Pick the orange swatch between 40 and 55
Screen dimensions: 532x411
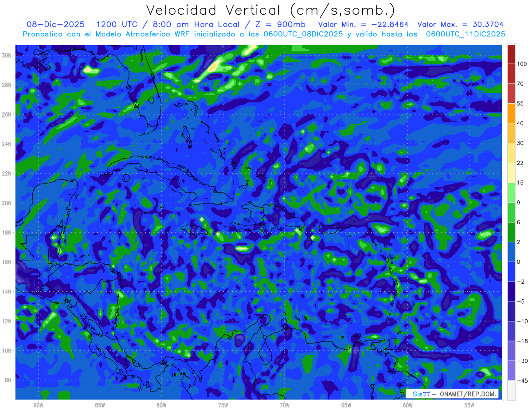pyautogui.click(x=511, y=113)
